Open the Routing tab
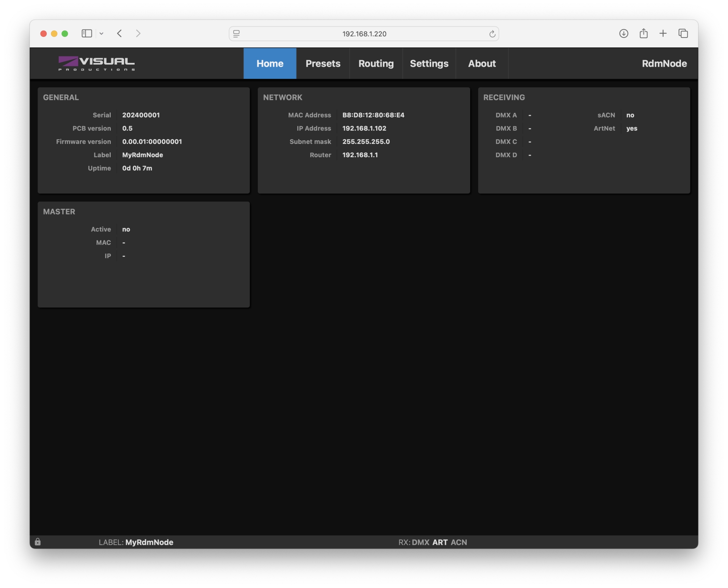This screenshot has width=728, height=588. (376, 63)
